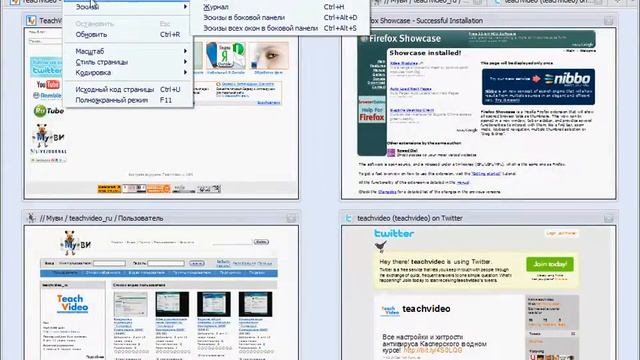Click the Twitter bird icon below logo

[x=380, y=246]
